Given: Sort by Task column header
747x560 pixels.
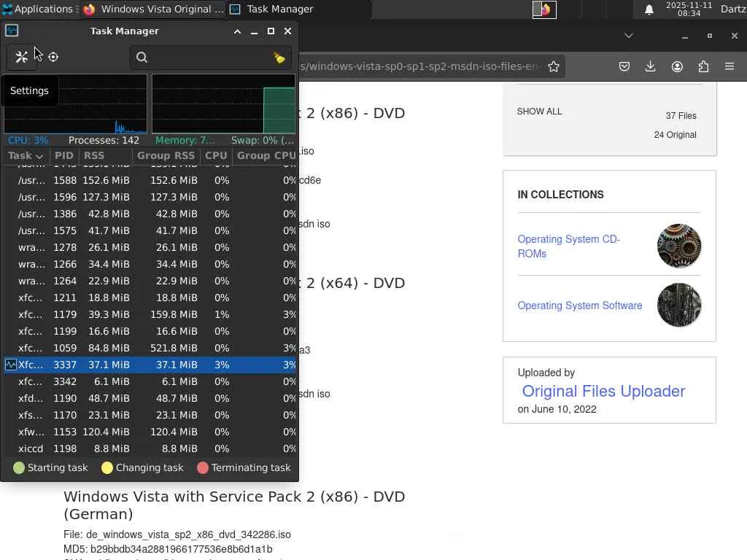Looking at the screenshot, I should click(26, 156).
